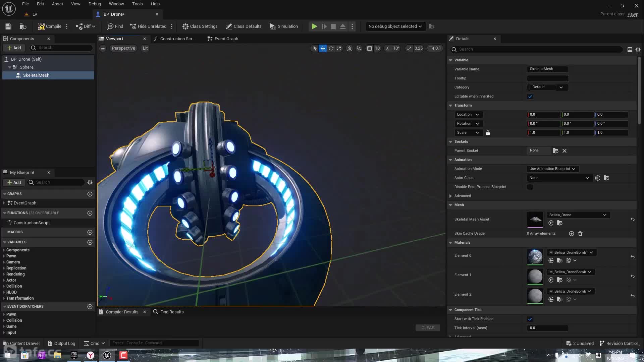This screenshot has height=362, width=644.
Task: Toggle Start with Tick Enabled checkbox
Action: (x=530, y=319)
